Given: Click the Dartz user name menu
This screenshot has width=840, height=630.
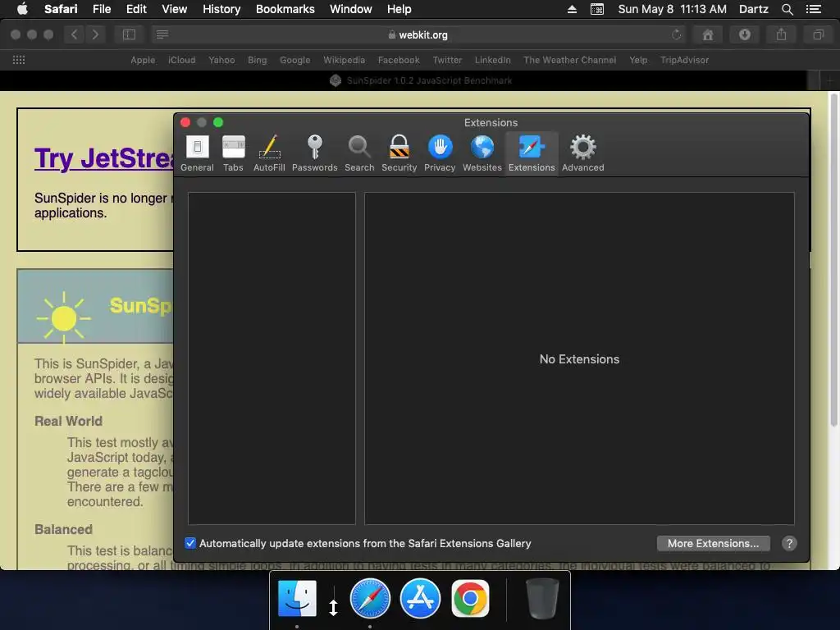Looking at the screenshot, I should tap(753, 9).
